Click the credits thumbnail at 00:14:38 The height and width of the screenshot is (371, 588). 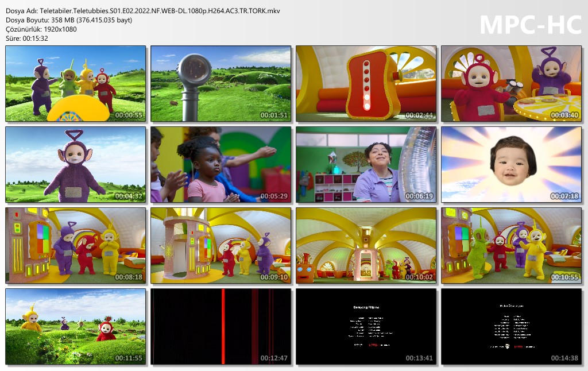click(x=512, y=327)
